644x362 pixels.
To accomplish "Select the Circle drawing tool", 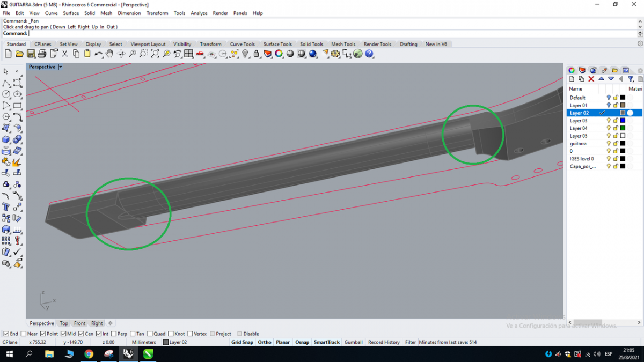I will (x=6, y=94).
